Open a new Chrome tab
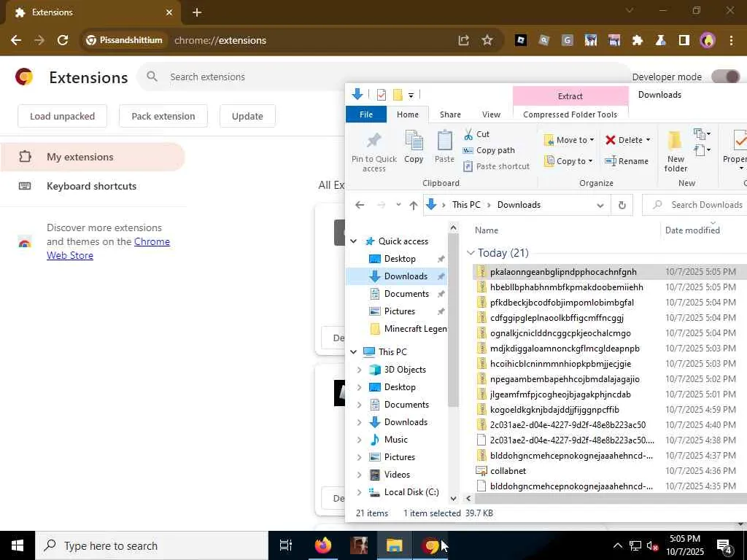The width and height of the screenshot is (747, 560). [197, 12]
